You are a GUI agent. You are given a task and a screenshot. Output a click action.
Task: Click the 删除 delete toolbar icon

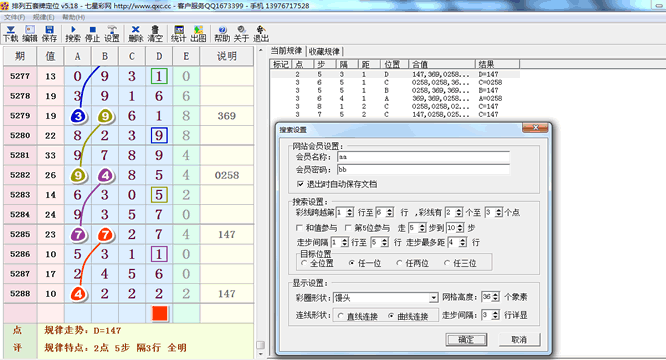135,34
